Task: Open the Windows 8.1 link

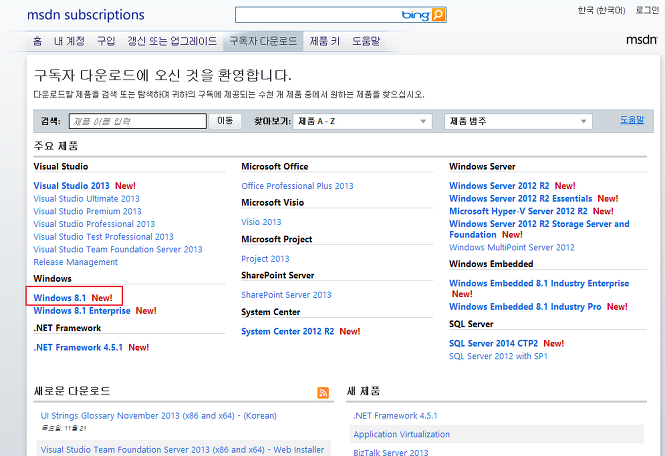Action: (x=60, y=298)
